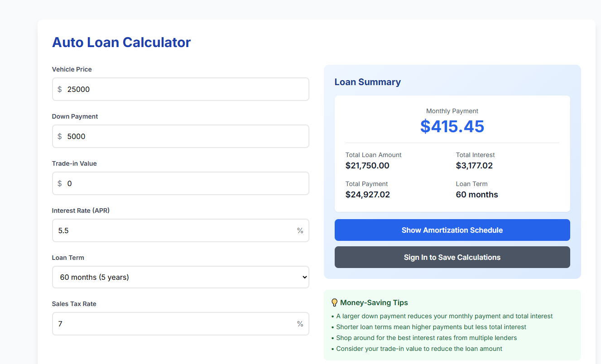The image size is (601, 364).
Task: Click the lightbulb icon next to Money-Saving Tips
Action: point(334,302)
